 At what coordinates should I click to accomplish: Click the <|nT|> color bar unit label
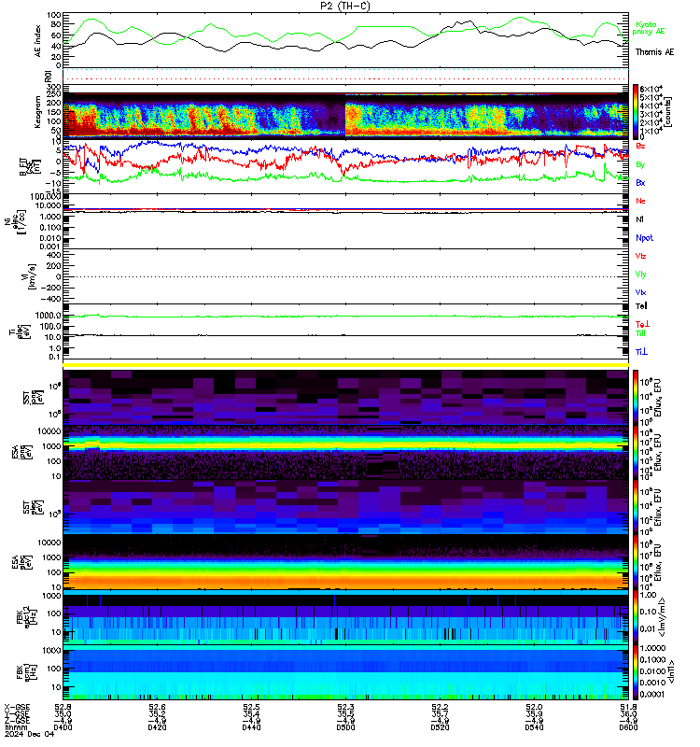(x=671, y=672)
